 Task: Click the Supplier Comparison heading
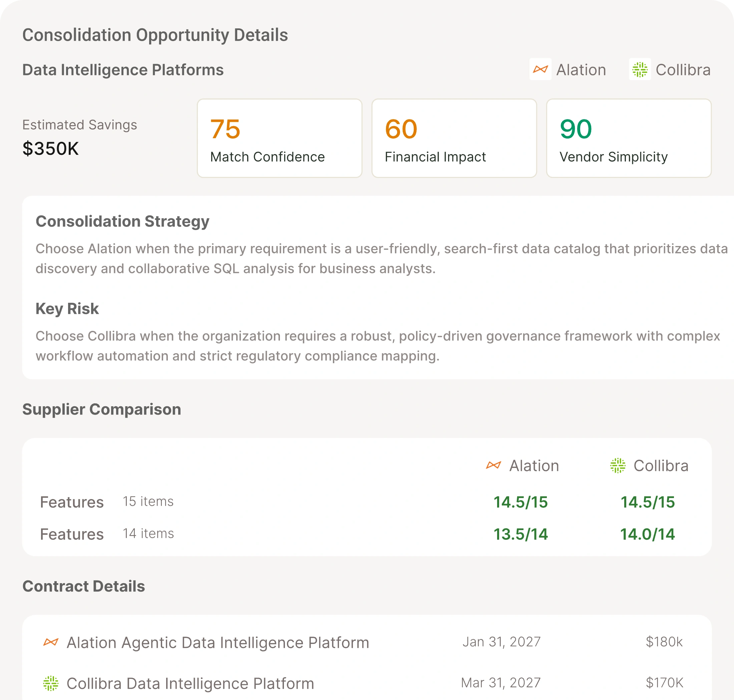(x=102, y=409)
